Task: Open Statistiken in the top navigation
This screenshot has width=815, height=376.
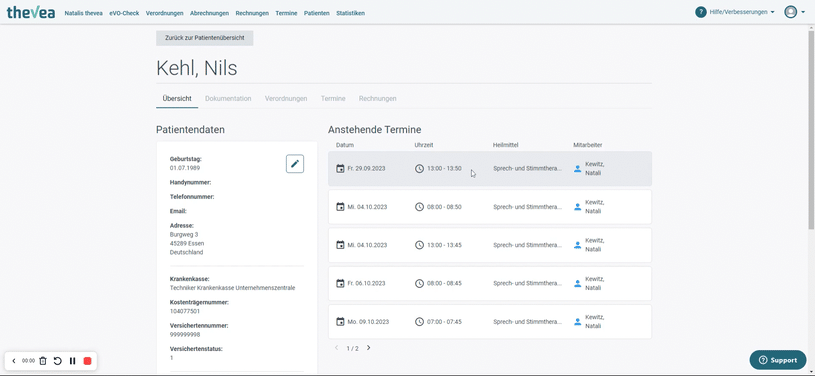Action: tap(350, 14)
